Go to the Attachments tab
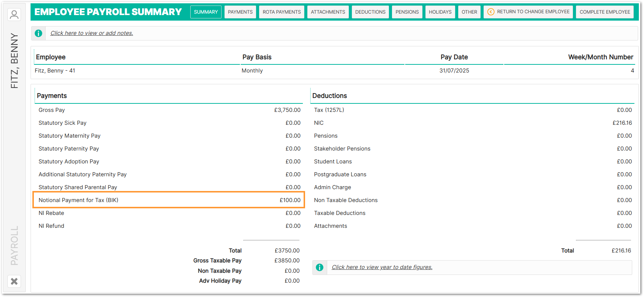 (x=328, y=12)
